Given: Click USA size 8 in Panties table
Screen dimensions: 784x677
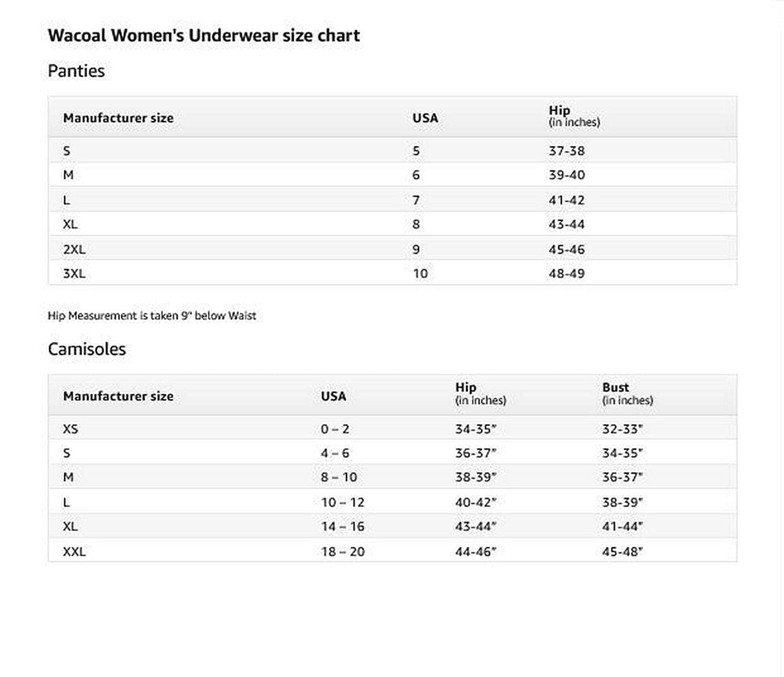Looking at the screenshot, I should pos(416,224).
